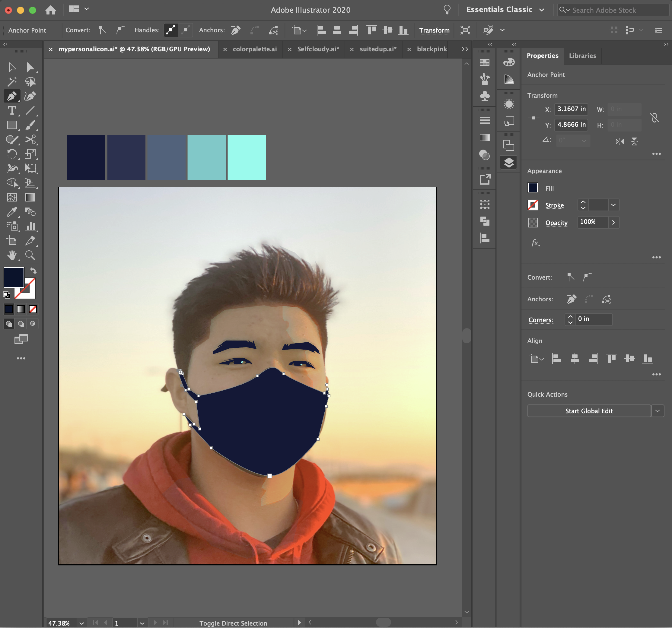672x628 pixels.
Task: Open the Corners options link
Action: (541, 320)
